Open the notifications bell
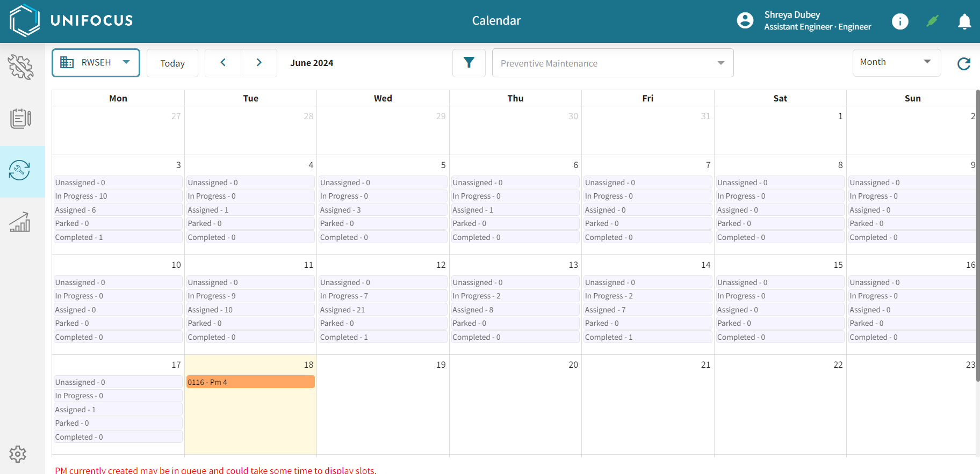This screenshot has width=980, height=474. (964, 21)
